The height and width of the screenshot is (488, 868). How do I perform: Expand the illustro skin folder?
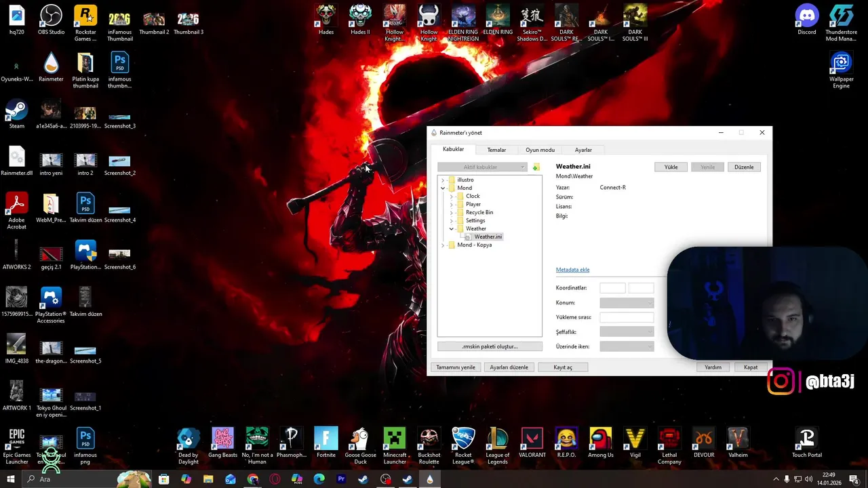[443, 180]
